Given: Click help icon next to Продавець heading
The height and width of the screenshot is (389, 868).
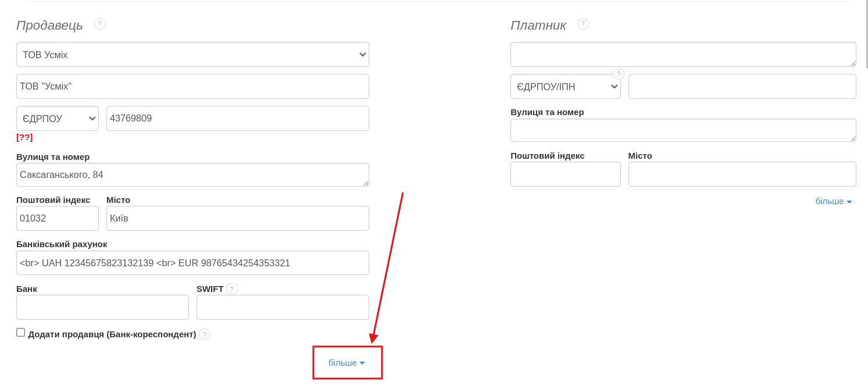Looking at the screenshot, I should tap(100, 24).
